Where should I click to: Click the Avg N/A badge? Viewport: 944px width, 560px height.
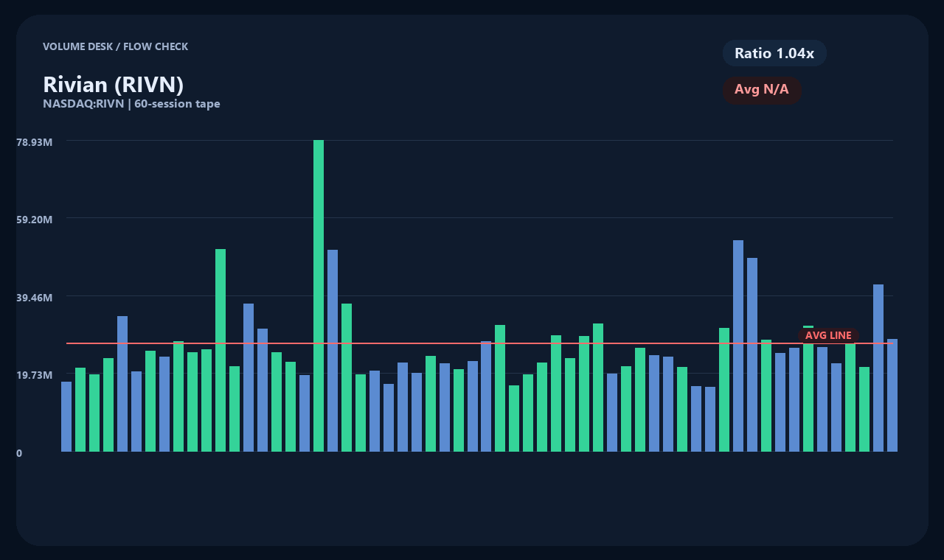click(762, 90)
